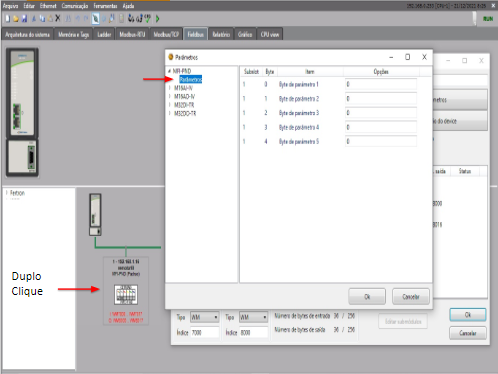Viewport: 498px width, 374px height.
Task: Open the Ajuda menu
Action: pos(128,6)
